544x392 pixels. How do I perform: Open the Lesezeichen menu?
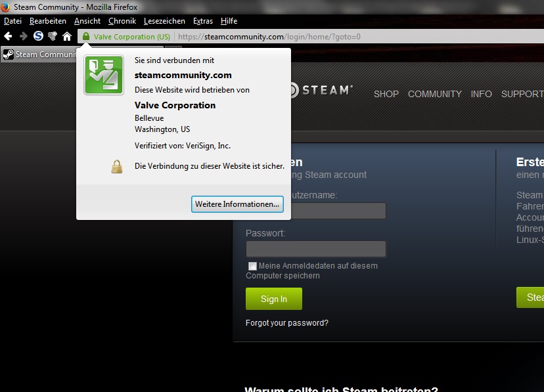[164, 21]
